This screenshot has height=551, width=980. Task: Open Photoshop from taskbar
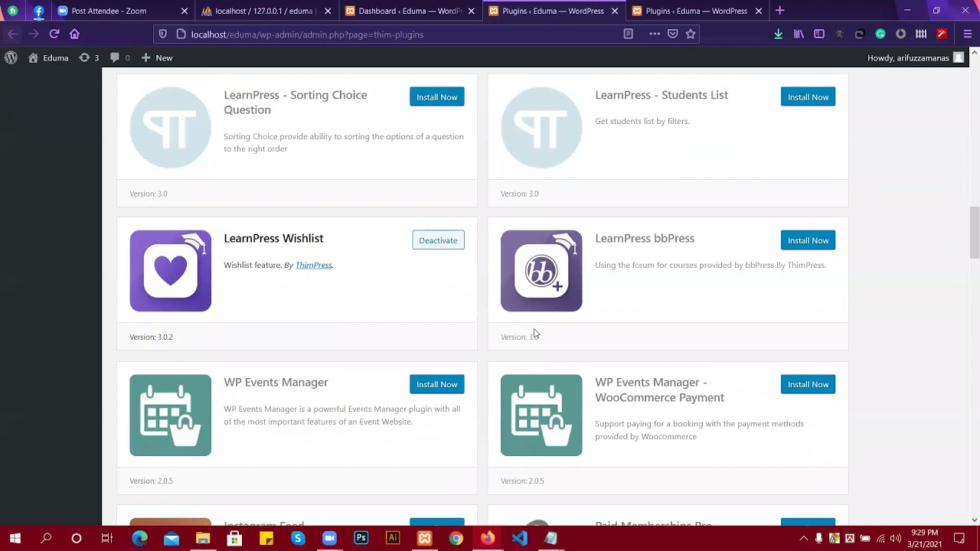[x=361, y=539]
